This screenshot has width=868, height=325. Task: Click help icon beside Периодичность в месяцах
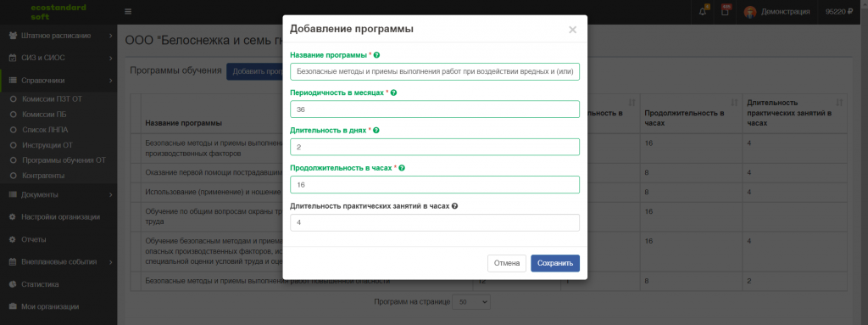(393, 92)
